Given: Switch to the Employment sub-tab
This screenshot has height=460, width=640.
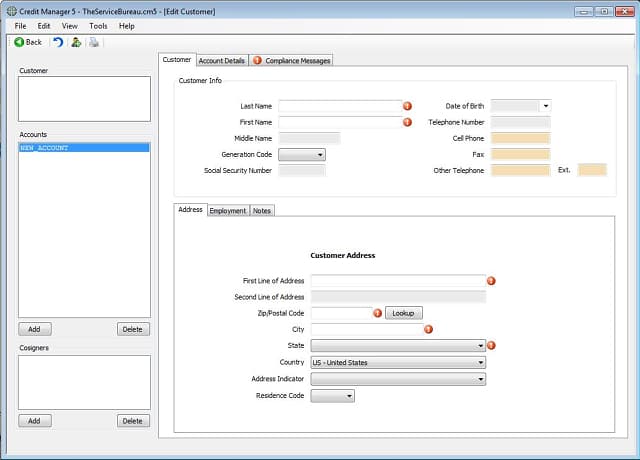Looking at the screenshot, I should 228,211.
